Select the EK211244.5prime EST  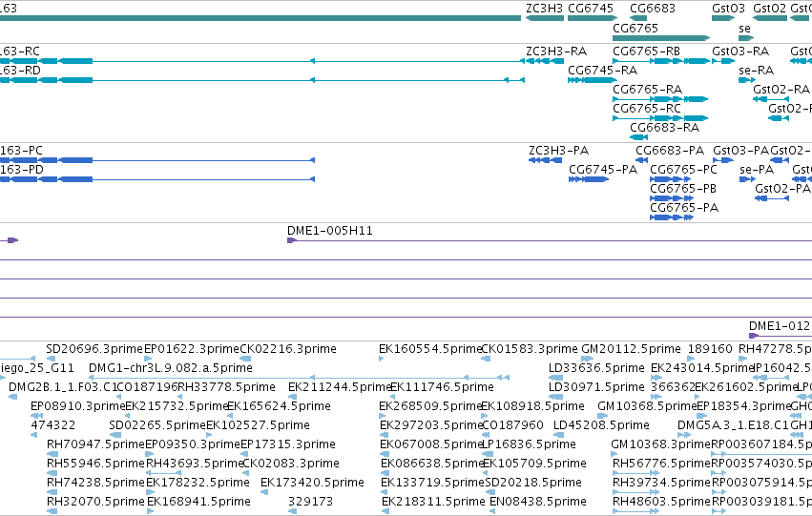pos(292,397)
